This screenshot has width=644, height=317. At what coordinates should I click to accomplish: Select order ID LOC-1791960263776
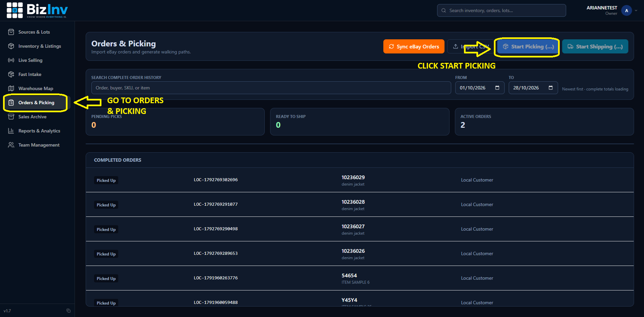(216, 278)
